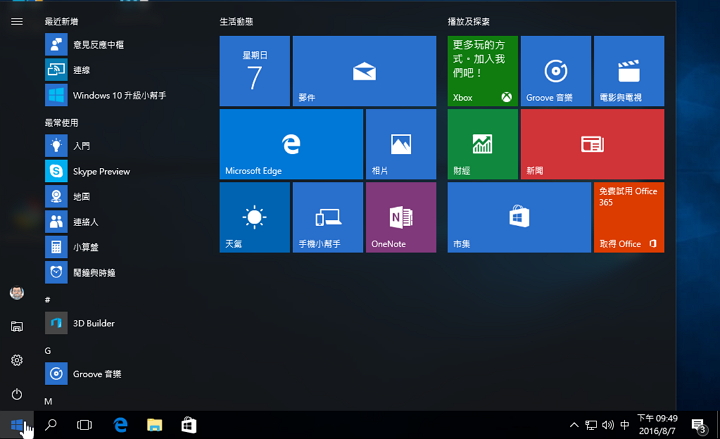Click the 取得 Office tile
Viewport: 720px width, 439px height.
[x=629, y=217]
